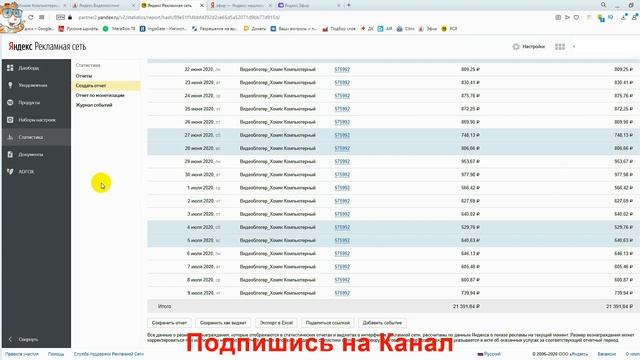
Task: Open the browser search magnifier icon
Action: (603, 5)
